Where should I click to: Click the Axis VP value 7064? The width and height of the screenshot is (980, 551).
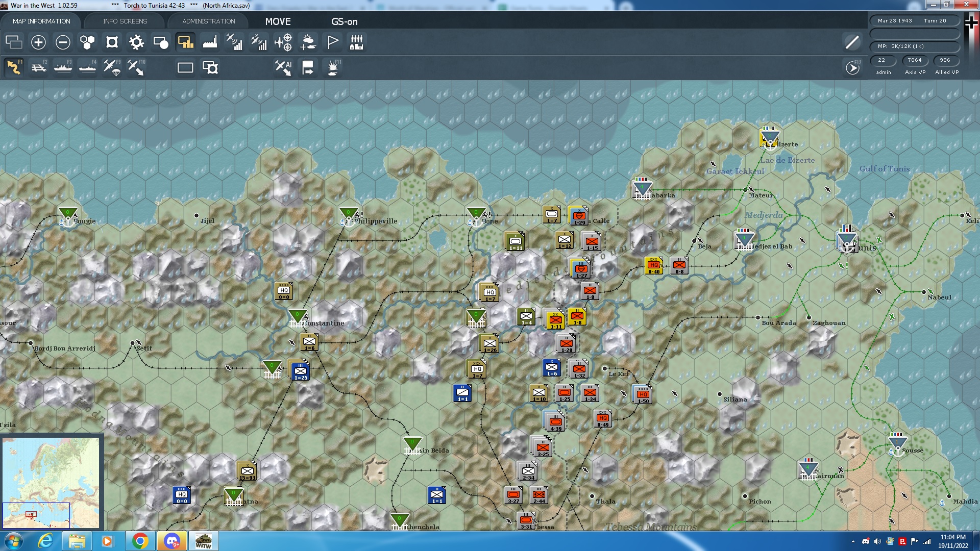tap(915, 60)
